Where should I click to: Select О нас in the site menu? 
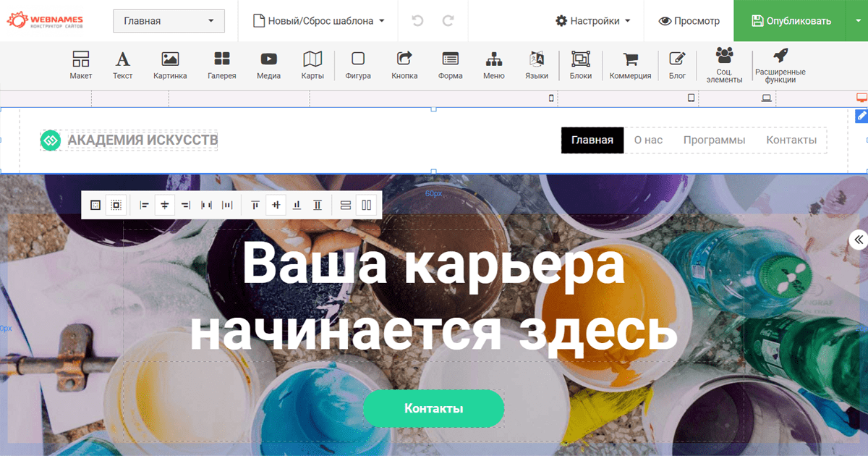(x=648, y=140)
